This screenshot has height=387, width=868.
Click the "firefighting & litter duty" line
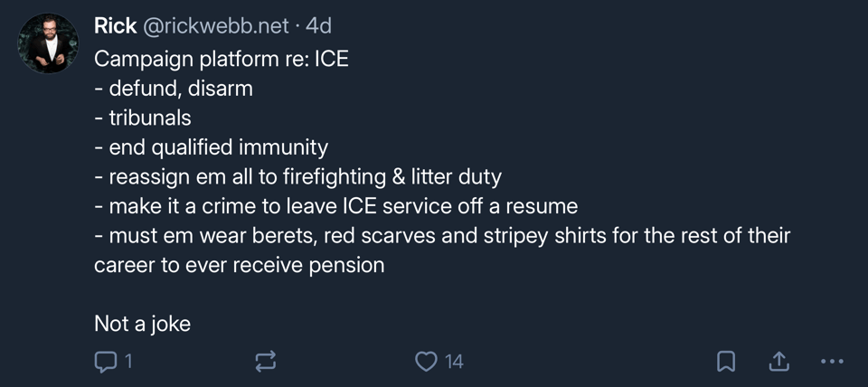click(x=297, y=176)
